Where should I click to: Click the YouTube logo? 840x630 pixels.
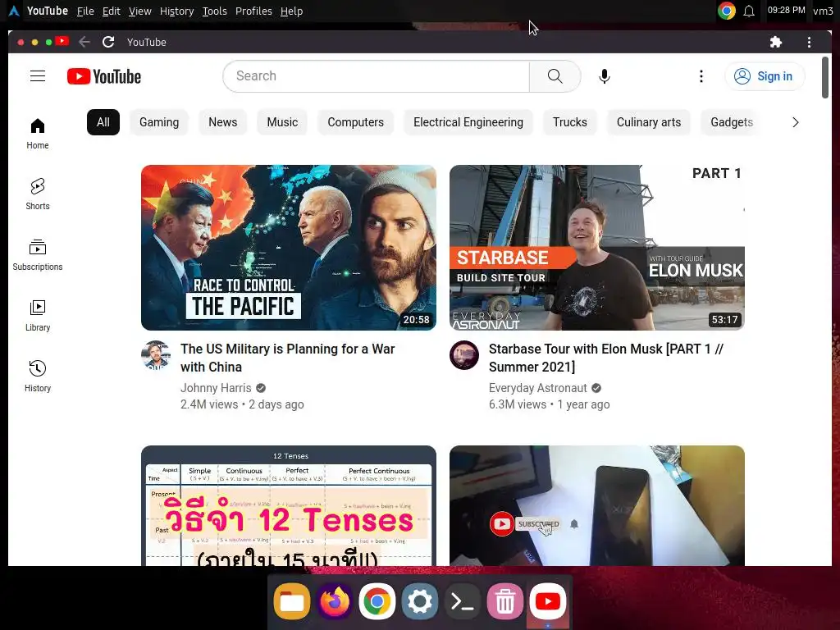pyautogui.click(x=104, y=76)
